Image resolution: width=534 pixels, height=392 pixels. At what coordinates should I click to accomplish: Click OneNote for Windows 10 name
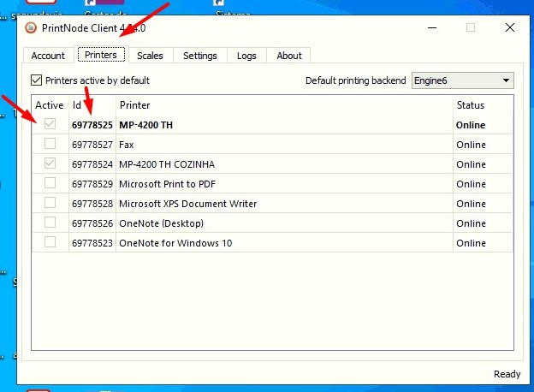(x=175, y=243)
